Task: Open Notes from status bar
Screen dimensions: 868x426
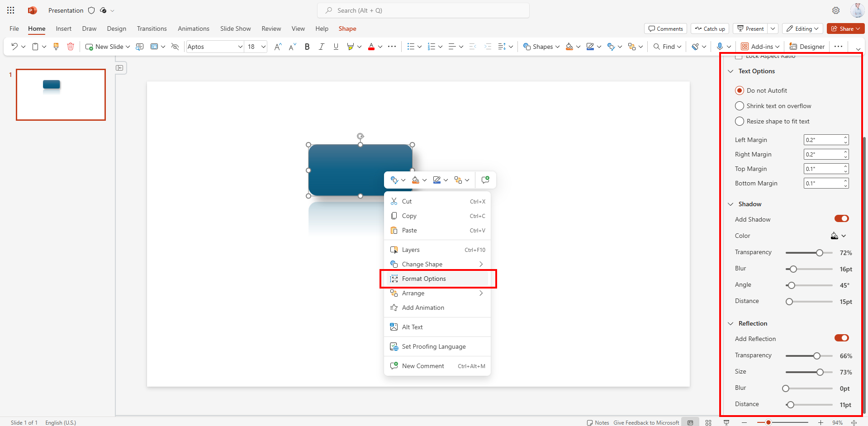Action: click(x=598, y=422)
